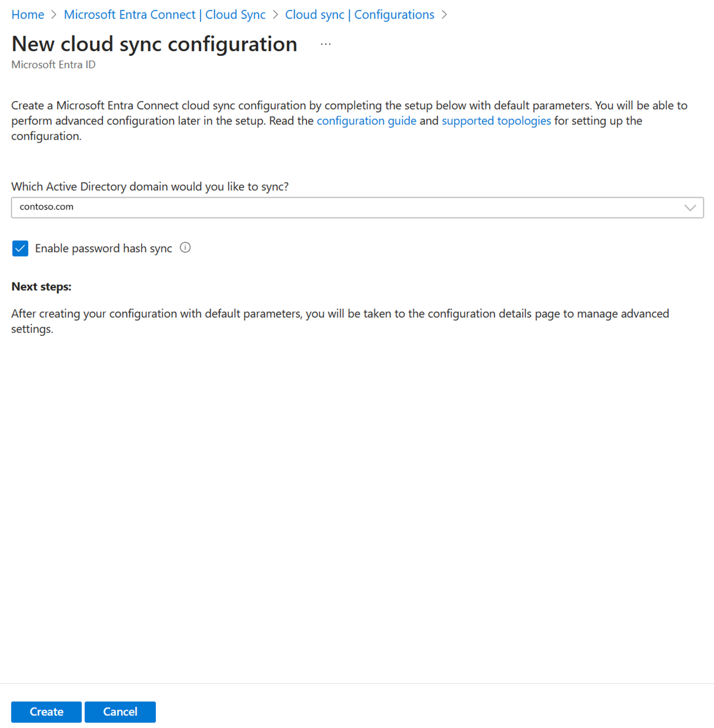Screen dimensions: 714x728
Task: Click the ellipsis icon beside the page title
Action: [x=325, y=43]
